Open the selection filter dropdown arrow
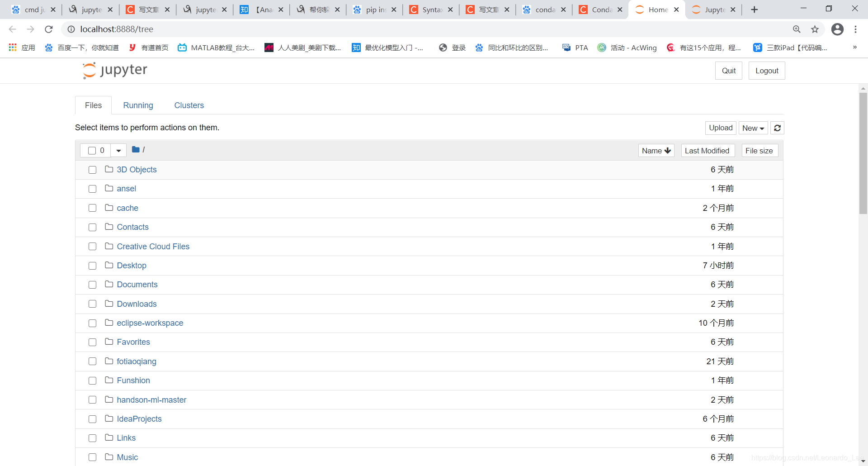The height and width of the screenshot is (466, 868). click(118, 150)
